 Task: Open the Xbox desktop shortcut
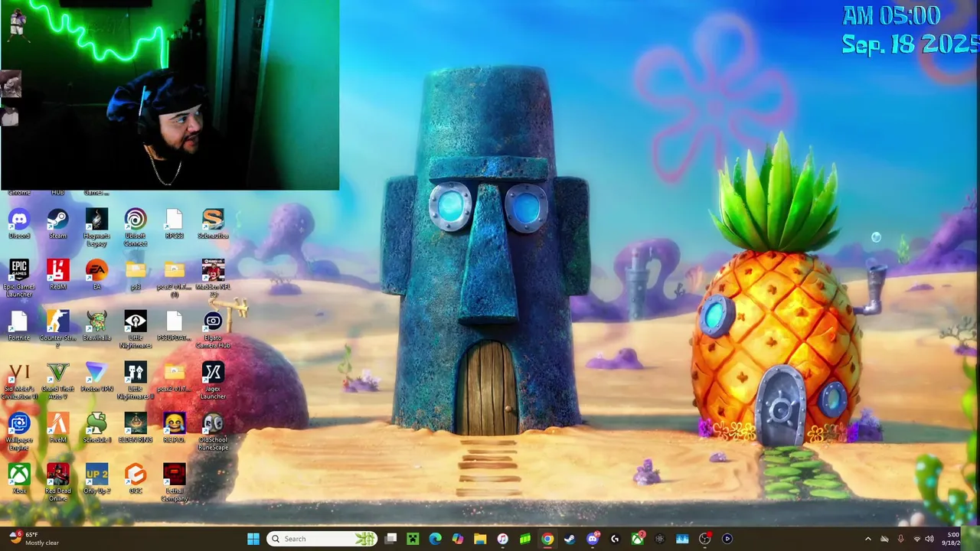[x=19, y=480]
